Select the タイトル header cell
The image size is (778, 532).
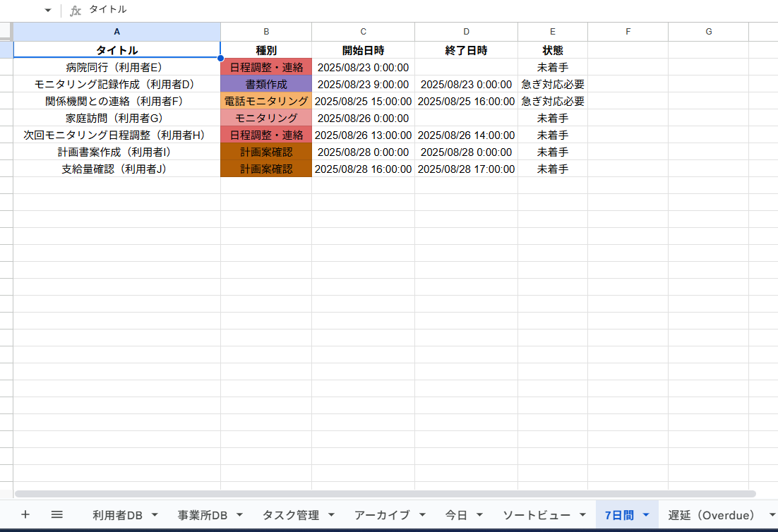click(x=116, y=50)
